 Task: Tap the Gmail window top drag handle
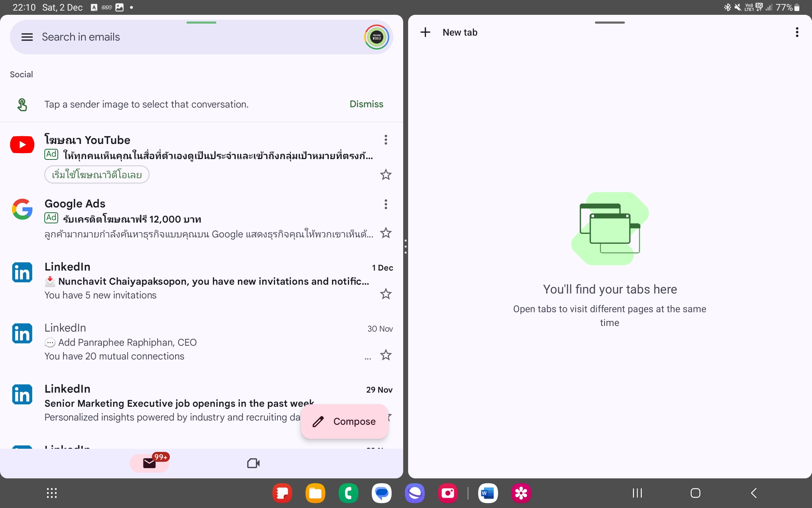(201, 23)
